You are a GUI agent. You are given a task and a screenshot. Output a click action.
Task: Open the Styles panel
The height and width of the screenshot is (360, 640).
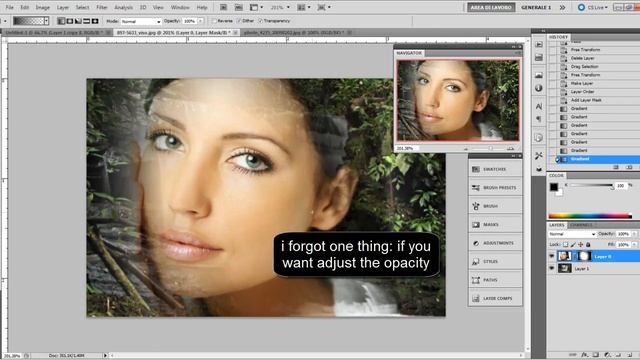[x=495, y=261]
